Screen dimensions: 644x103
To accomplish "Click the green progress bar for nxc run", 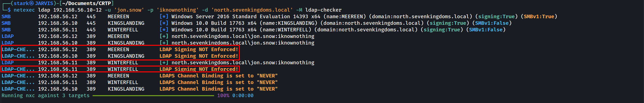I will [x=153, y=95].
